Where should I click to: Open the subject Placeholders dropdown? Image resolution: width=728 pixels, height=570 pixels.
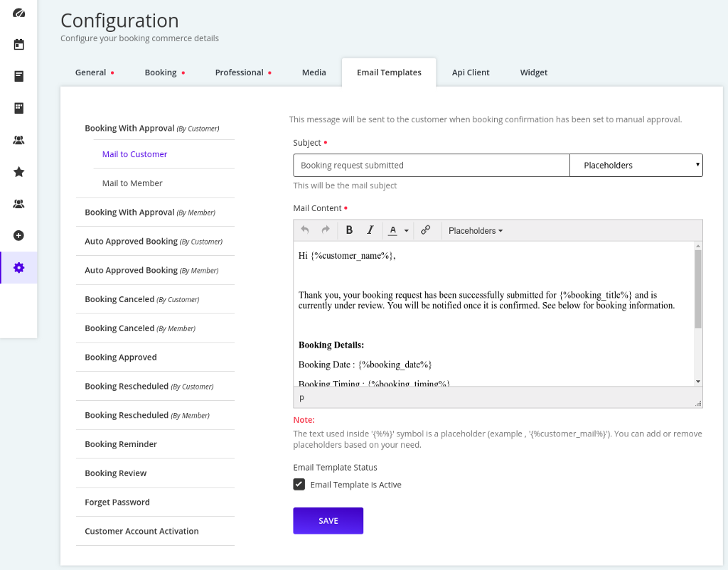pyautogui.click(x=636, y=165)
